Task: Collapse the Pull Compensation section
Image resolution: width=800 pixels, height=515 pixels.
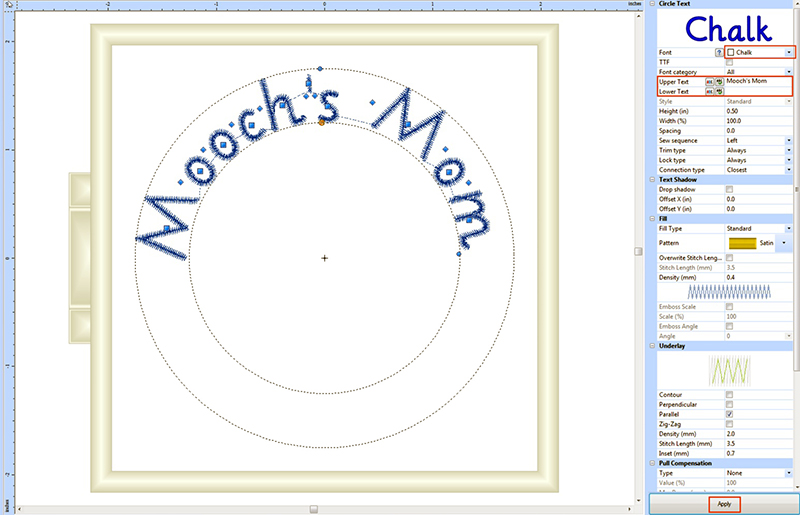Action: click(653, 463)
